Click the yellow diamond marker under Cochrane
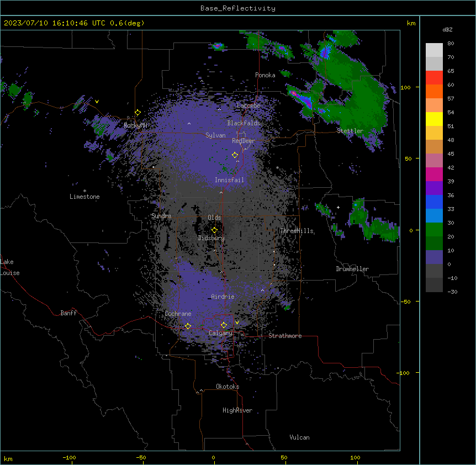The width and height of the screenshot is (476, 465). pyautogui.click(x=188, y=326)
